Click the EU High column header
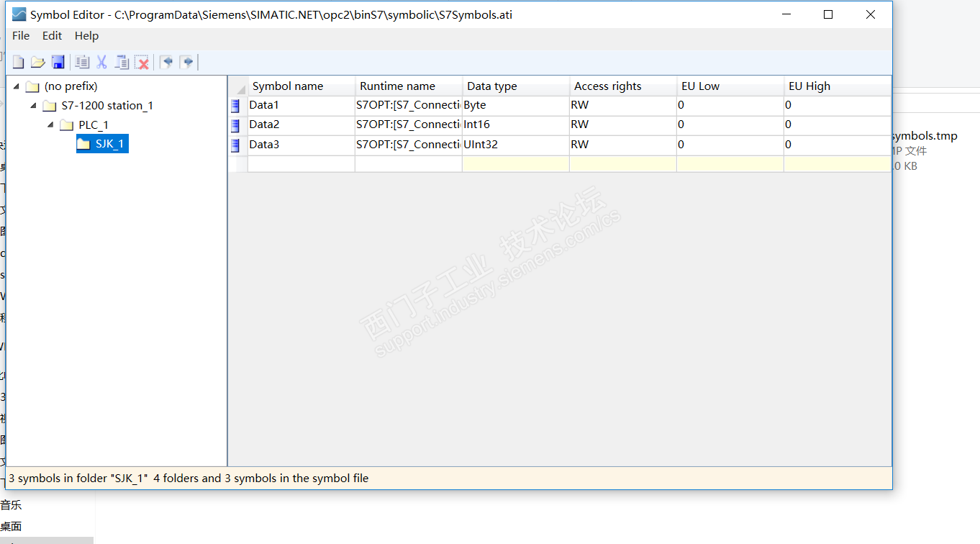 click(837, 86)
